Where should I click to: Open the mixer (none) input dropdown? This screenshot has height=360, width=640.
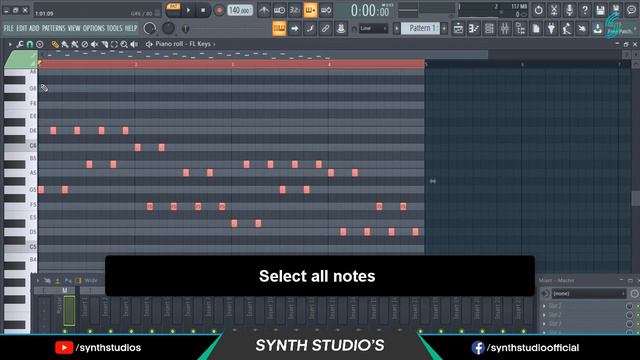[588, 293]
